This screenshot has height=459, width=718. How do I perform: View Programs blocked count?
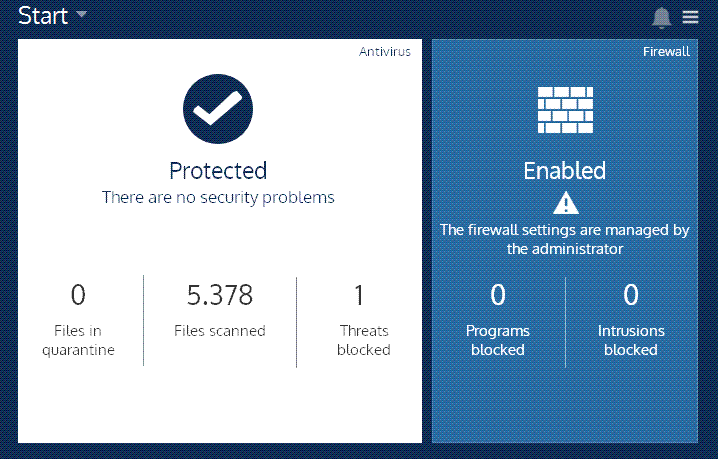(x=498, y=294)
